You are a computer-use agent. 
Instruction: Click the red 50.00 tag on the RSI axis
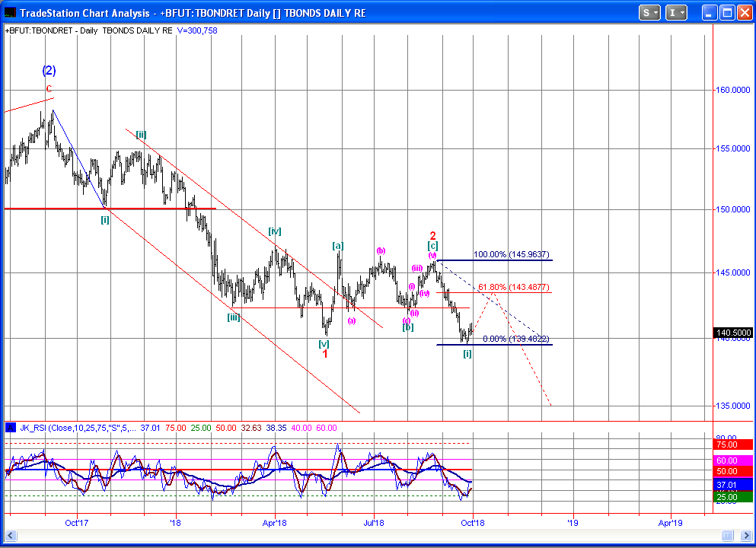pyautogui.click(x=733, y=471)
